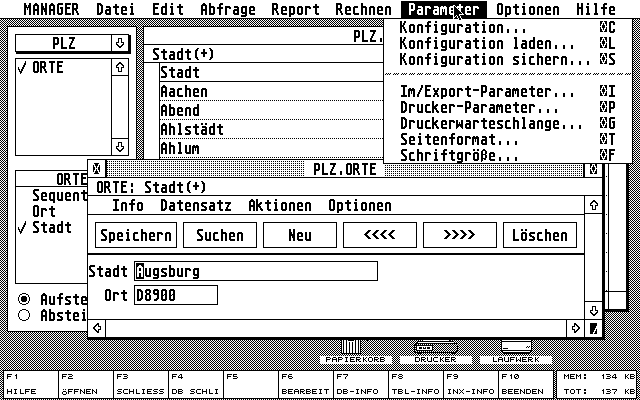The height and width of the screenshot is (400, 640).
Task: Click the F6 BEARBEIT function key
Action: click(305, 384)
